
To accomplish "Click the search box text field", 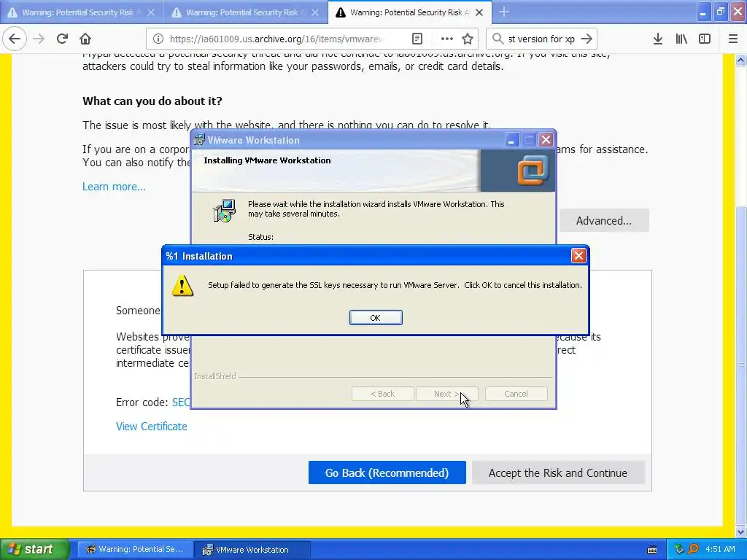I will 541,39.
